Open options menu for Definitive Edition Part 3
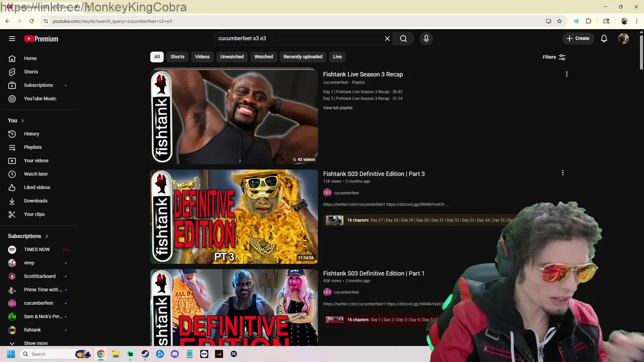 click(562, 173)
